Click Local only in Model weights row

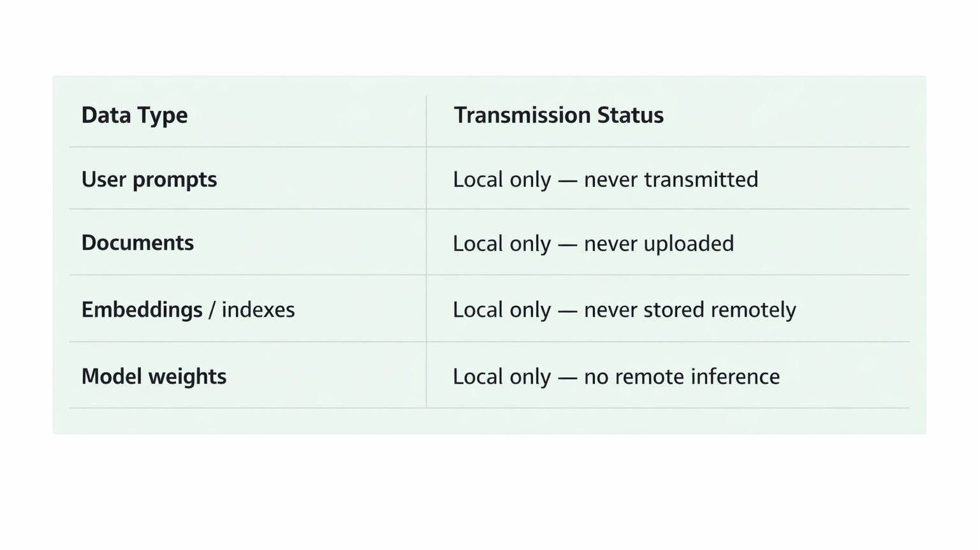502,377
